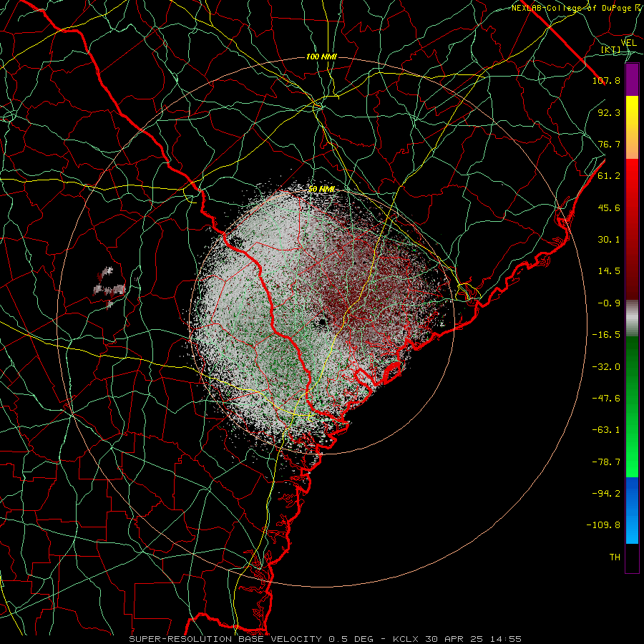Click the black TH segment of the color bar
644x644 pixels.
coord(632,558)
